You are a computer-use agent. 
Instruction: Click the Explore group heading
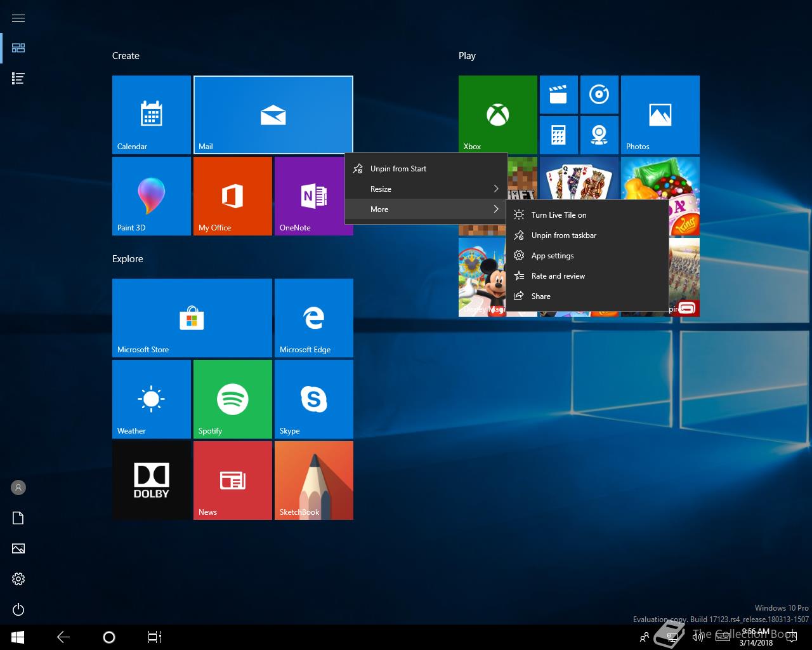128,259
